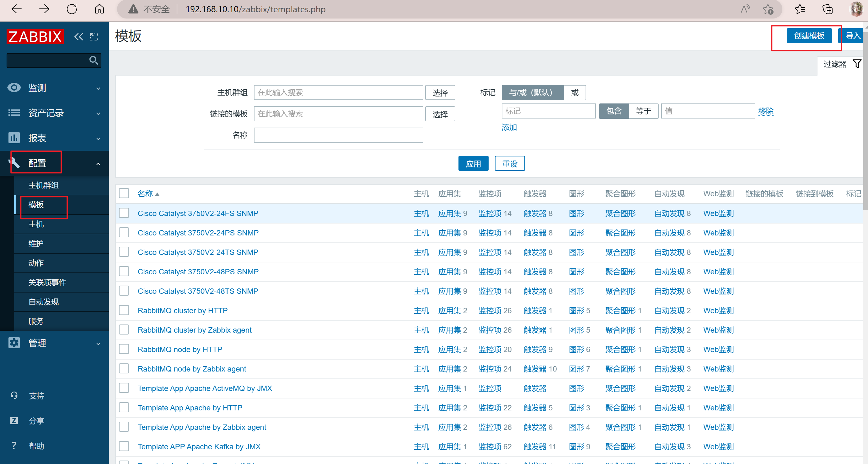Click the 标记 tag name input field
Viewport: 868px width, 464px height.
(549, 111)
